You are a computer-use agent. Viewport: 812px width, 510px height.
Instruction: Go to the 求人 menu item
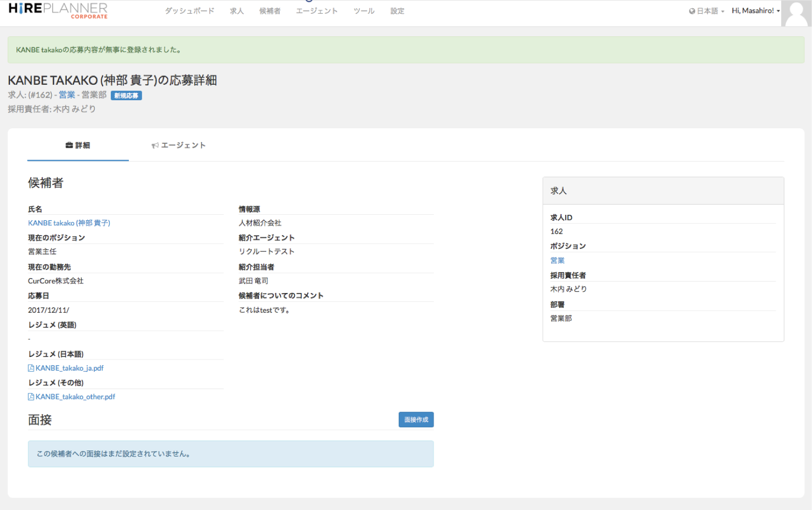(237, 11)
